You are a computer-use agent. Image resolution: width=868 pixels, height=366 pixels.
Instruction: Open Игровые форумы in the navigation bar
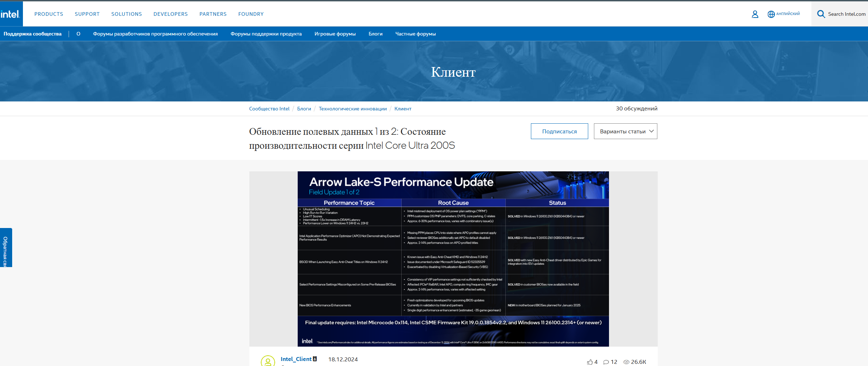335,34
